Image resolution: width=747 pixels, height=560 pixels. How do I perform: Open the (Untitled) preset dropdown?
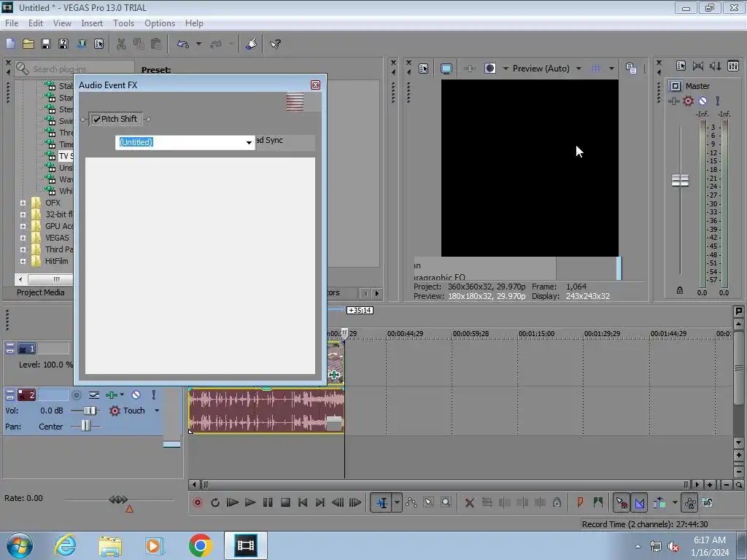click(x=249, y=142)
